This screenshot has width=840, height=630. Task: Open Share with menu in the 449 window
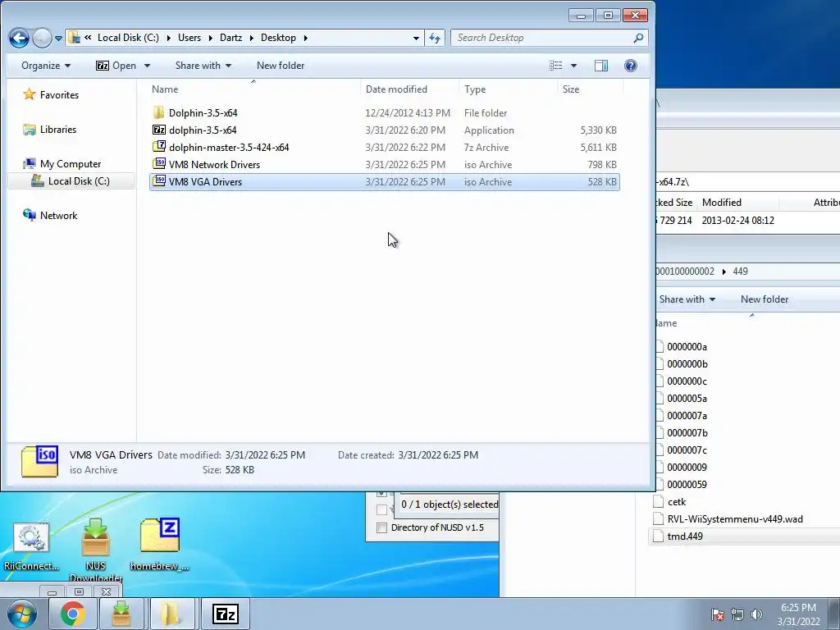(x=687, y=299)
